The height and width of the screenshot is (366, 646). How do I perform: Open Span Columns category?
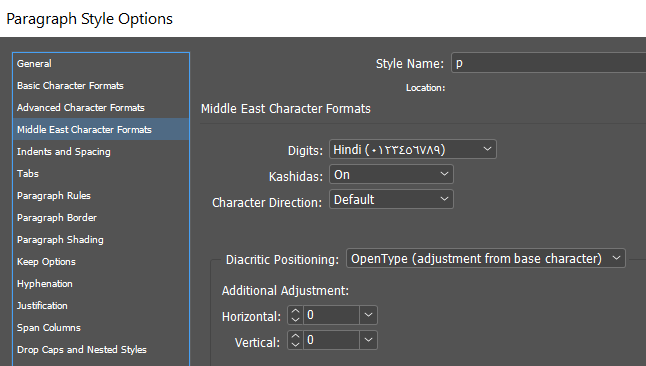tap(101, 328)
